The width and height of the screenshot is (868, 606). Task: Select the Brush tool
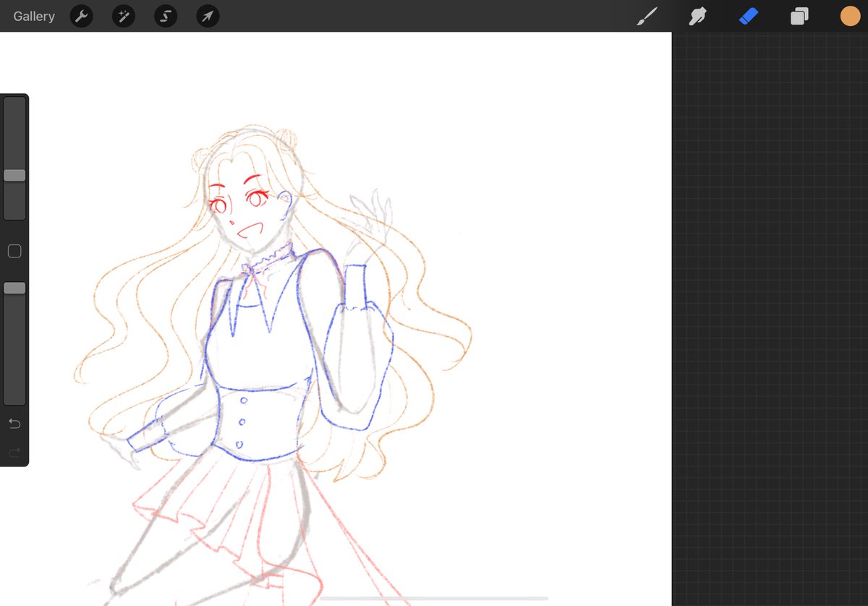[647, 16]
